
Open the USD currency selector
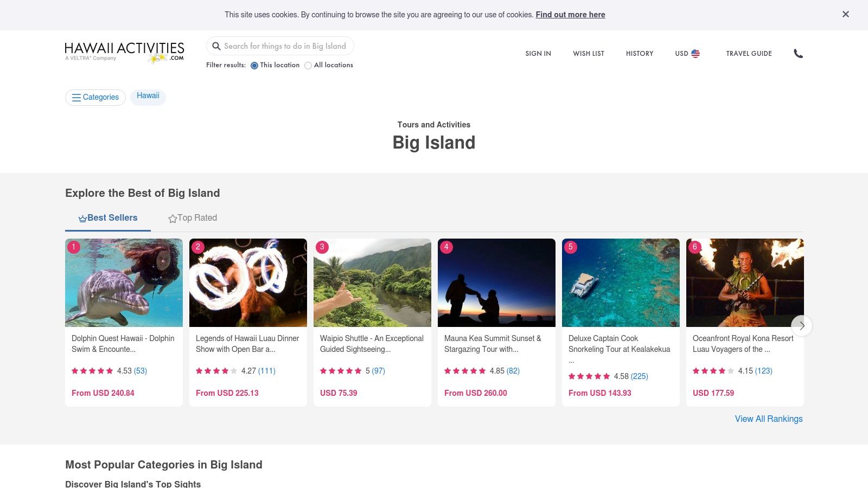(x=687, y=54)
